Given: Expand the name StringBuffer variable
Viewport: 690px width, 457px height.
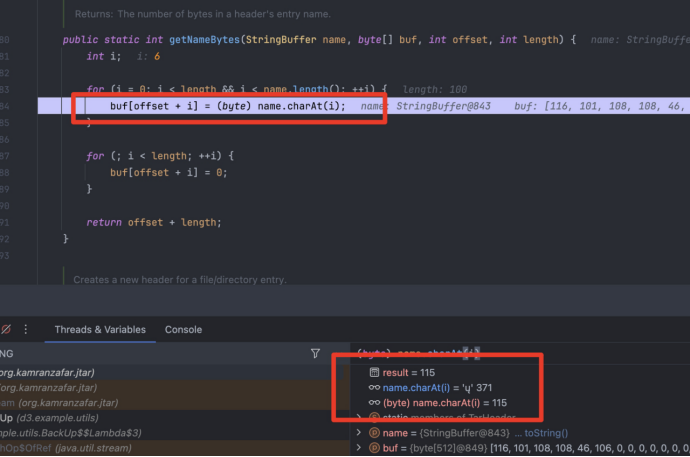Looking at the screenshot, I should coord(359,433).
